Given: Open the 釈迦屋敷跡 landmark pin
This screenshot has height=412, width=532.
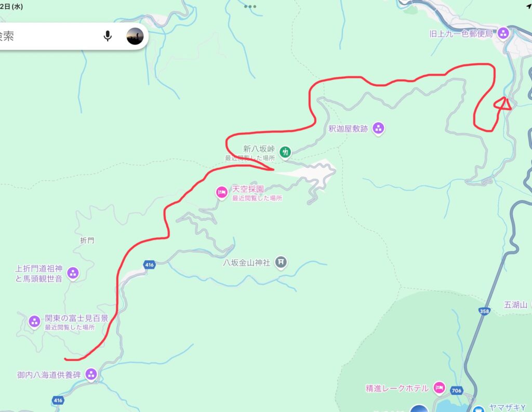Looking at the screenshot, I should coord(378,129).
